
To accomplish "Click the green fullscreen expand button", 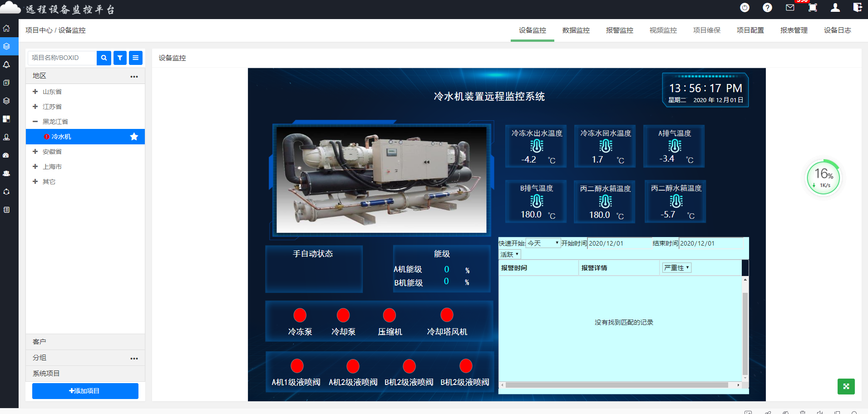I will pos(846,386).
